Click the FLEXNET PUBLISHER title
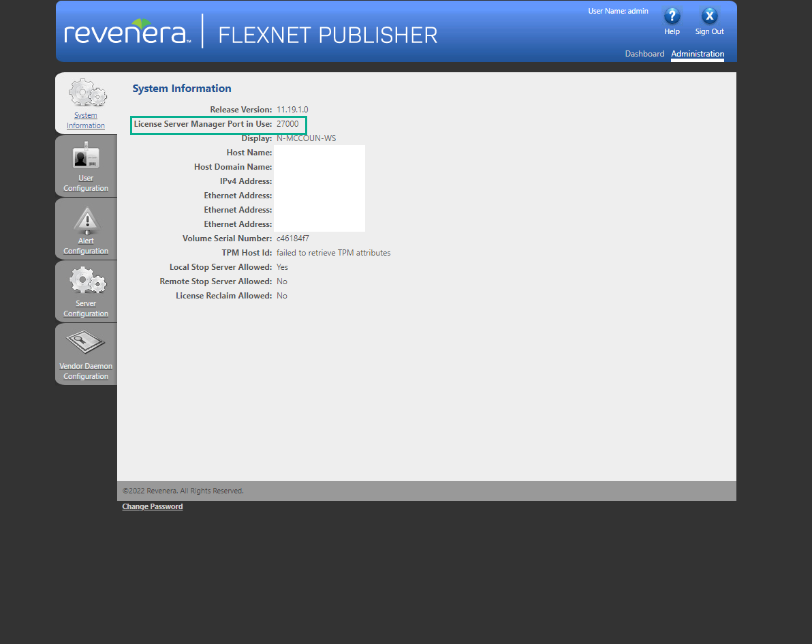Image resolution: width=812 pixels, height=644 pixels. pos(328,35)
